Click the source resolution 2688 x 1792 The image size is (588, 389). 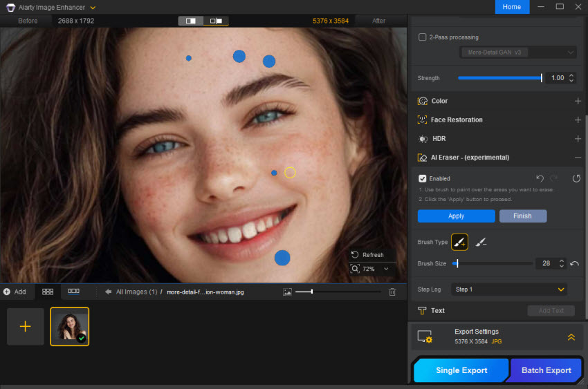pos(76,21)
